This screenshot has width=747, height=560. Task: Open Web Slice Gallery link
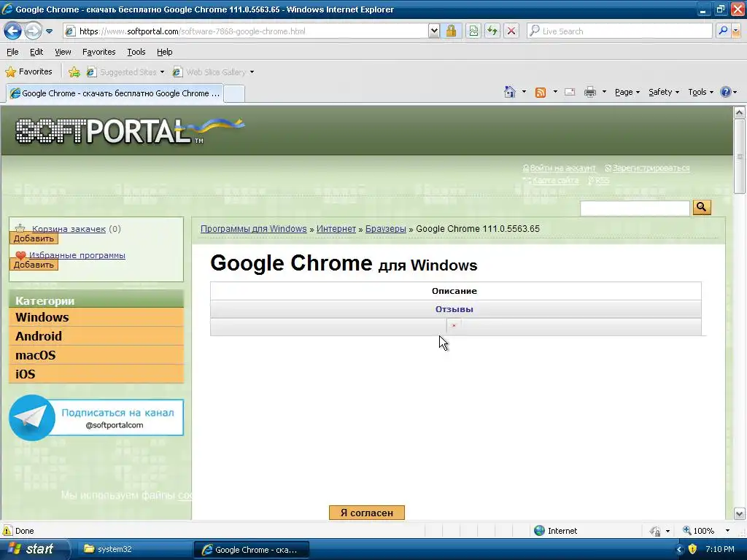[x=214, y=72]
